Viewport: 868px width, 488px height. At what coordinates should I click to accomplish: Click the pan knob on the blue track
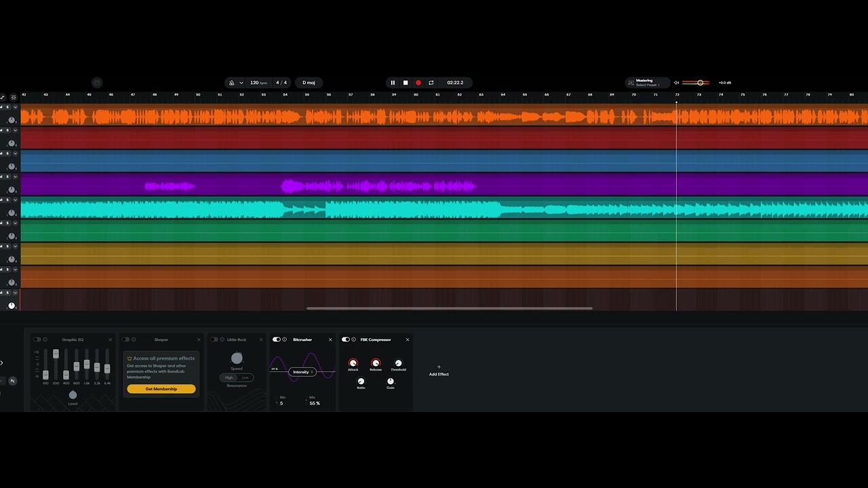pos(12,166)
